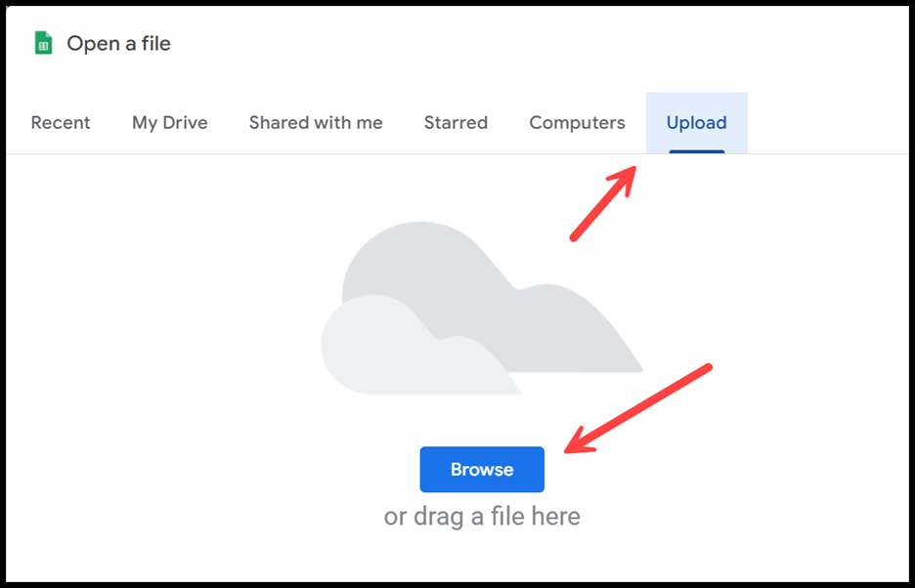Image resolution: width=915 pixels, height=588 pixels.
Task: Go to the Computers tab
Action: (x=577, y=123)
